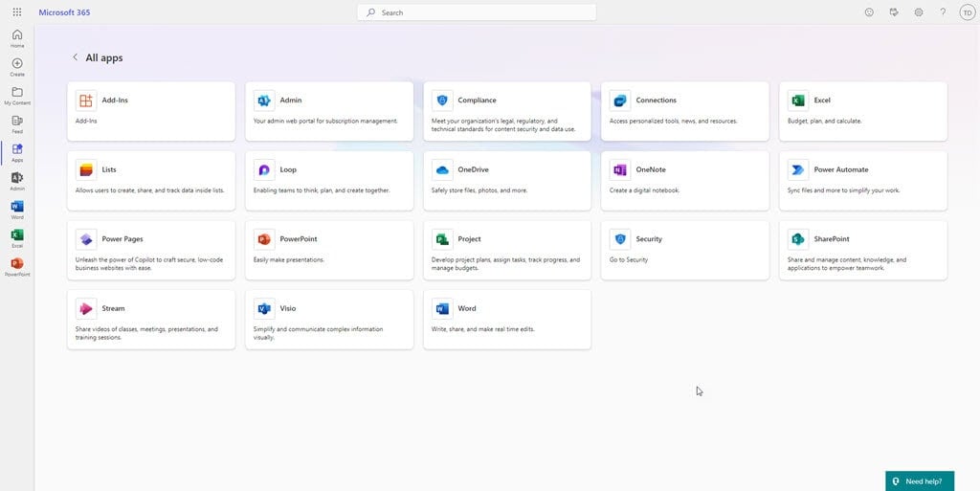The width and height of the screenshot is (980, 491).
Task: Click the Connections app icon
Action: pyautogui.click(x=620, y=100)
